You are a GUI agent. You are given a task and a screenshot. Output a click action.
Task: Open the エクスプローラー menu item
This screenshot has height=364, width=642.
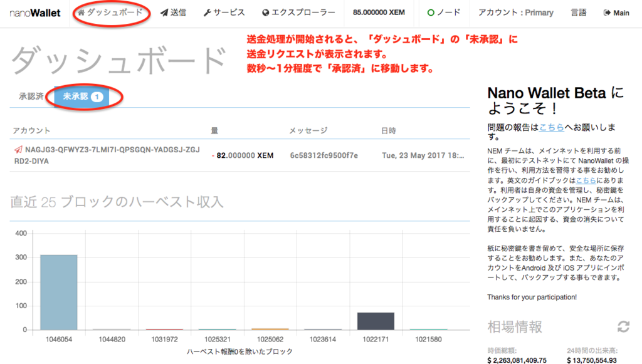298,13
